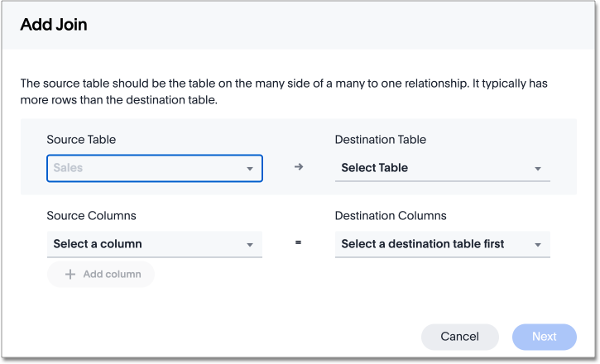The height and width of the screenshot is (364, 600).
Task: Click the Source Table label
Action: click(x=81, y=140)
